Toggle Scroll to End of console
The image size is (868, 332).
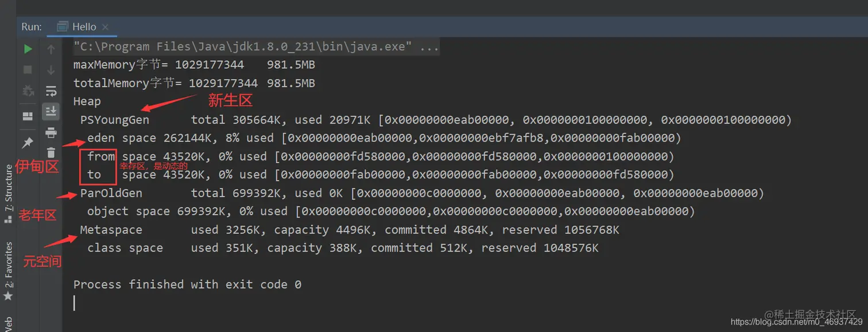point(51,111)
